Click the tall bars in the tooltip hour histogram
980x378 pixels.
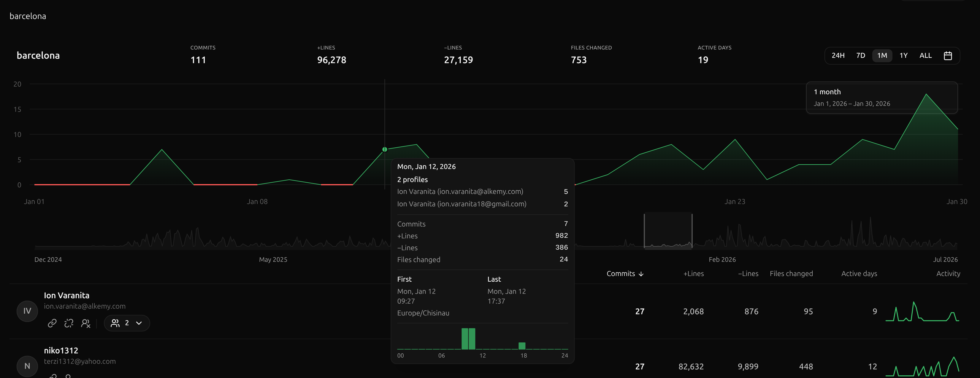coord(468,339)
